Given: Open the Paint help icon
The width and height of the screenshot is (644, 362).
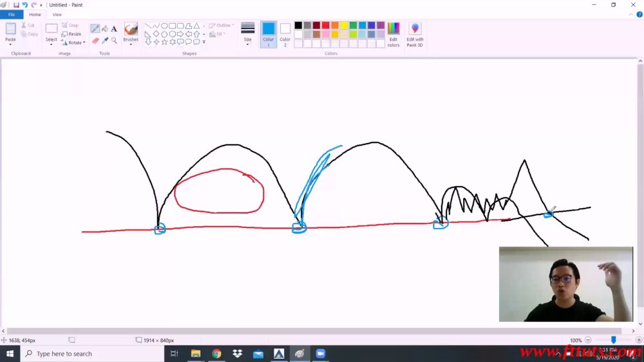Looking at the screenshot, I should (x=639, y=15).
